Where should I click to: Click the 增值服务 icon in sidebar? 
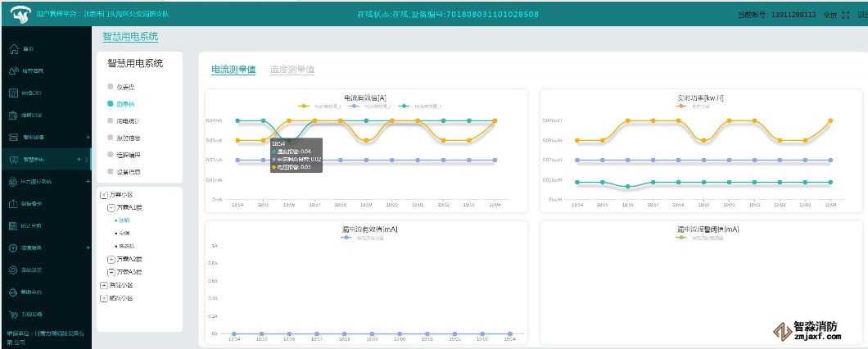(x=13, y=247)
